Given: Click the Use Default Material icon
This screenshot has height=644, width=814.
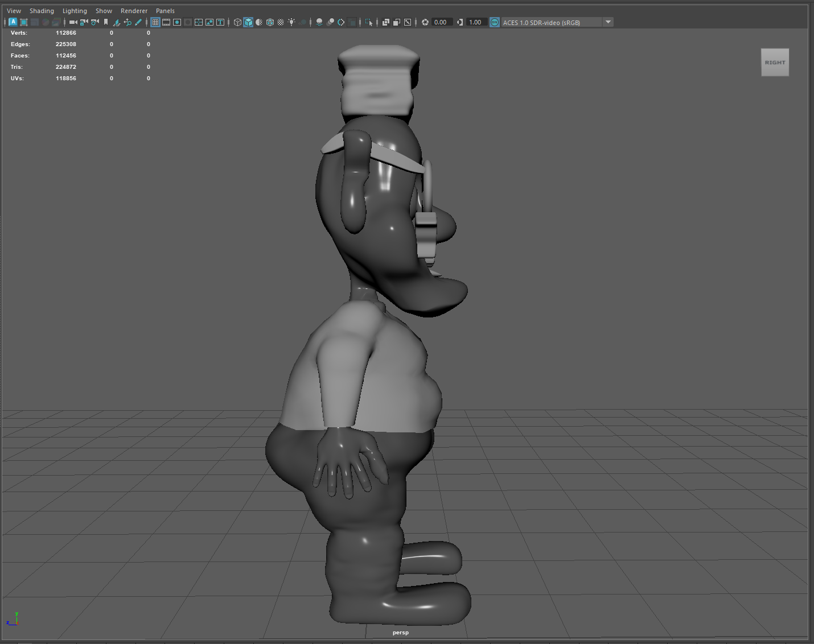Looking at the screenshot, I should [259, 22].
